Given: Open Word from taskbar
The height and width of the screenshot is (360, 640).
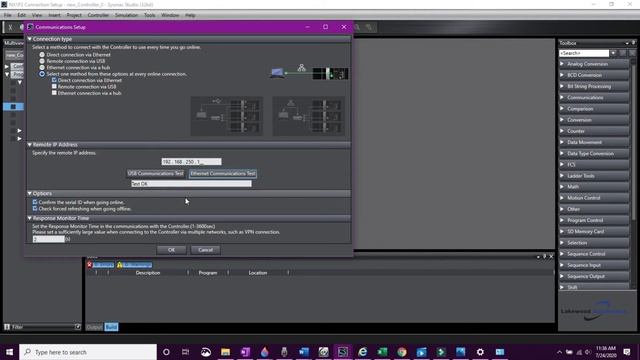Looking at the screenshot, I should (x=304, y=352).
